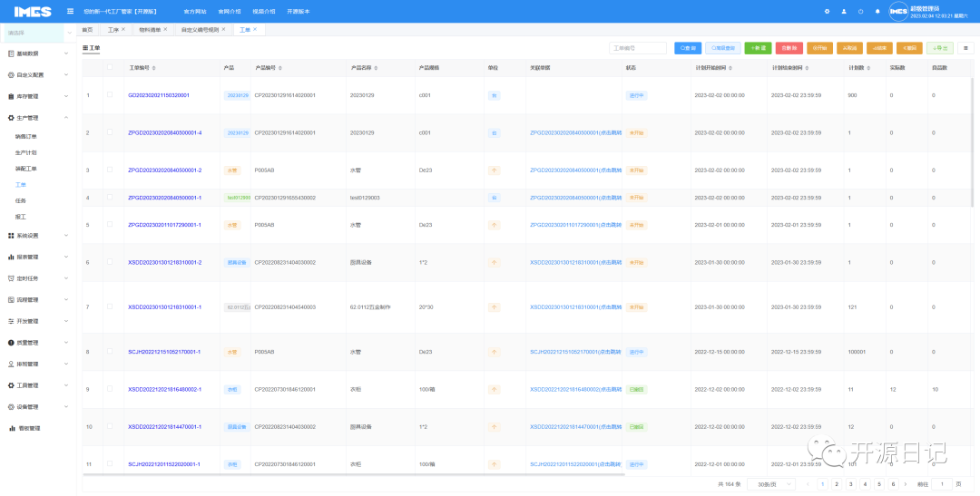Click the blue 查询 search button
The image size is (980, 496).
pos(688,47)
